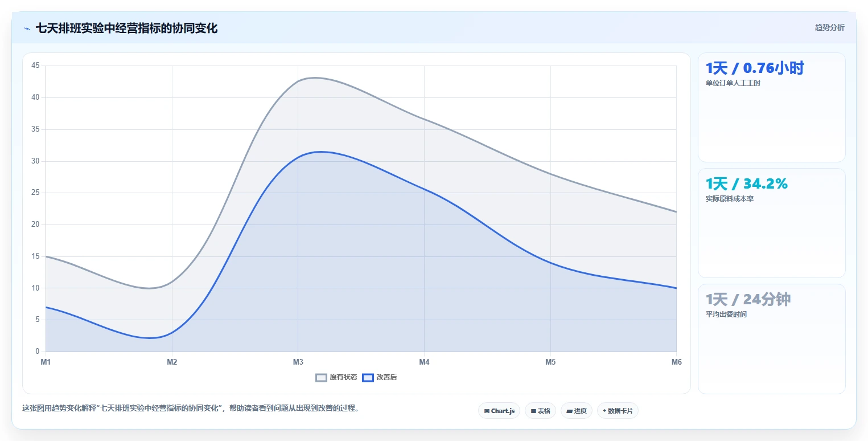
Task: Click the 单位订单人工工时 label
Action: [x=733, y=83]
